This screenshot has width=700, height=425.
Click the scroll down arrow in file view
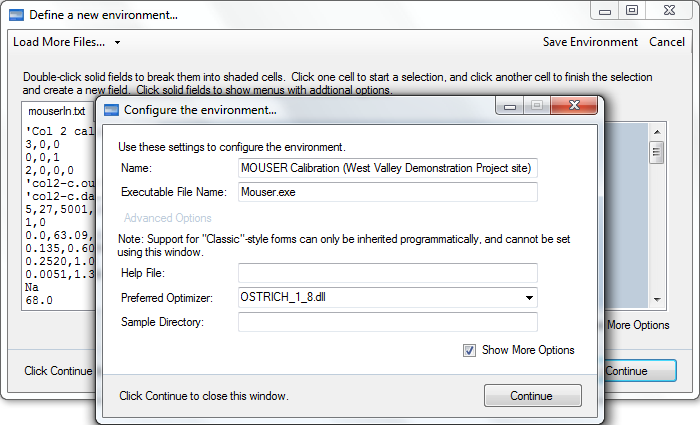[x=657, y=300]
